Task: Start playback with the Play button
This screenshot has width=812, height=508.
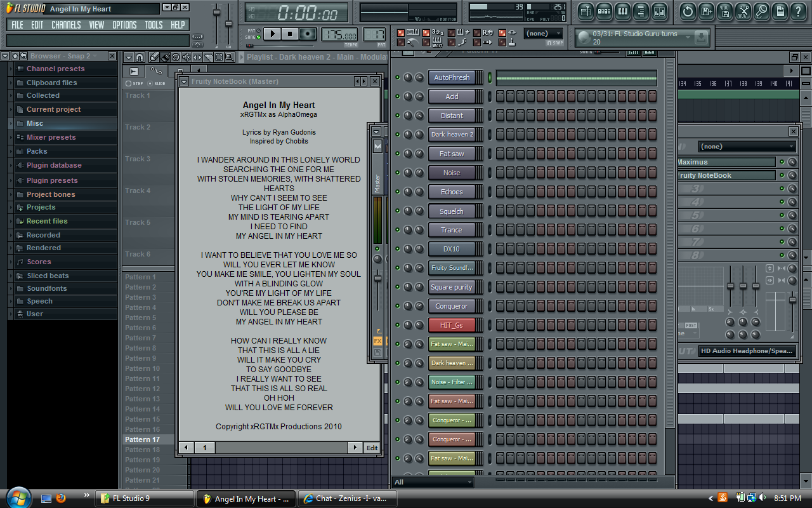Action: point(272,34)
